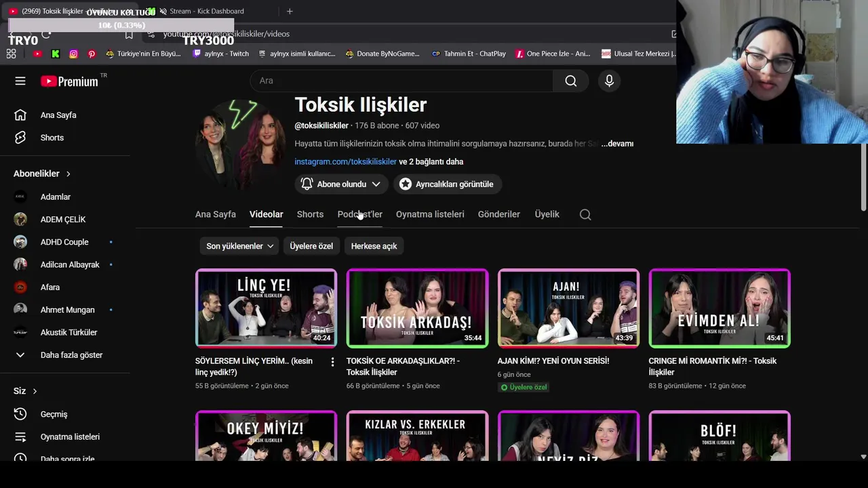Open the Podcast'ler tab
The width and height of the screenshot is (868, 488).
[x=360, y=214]
